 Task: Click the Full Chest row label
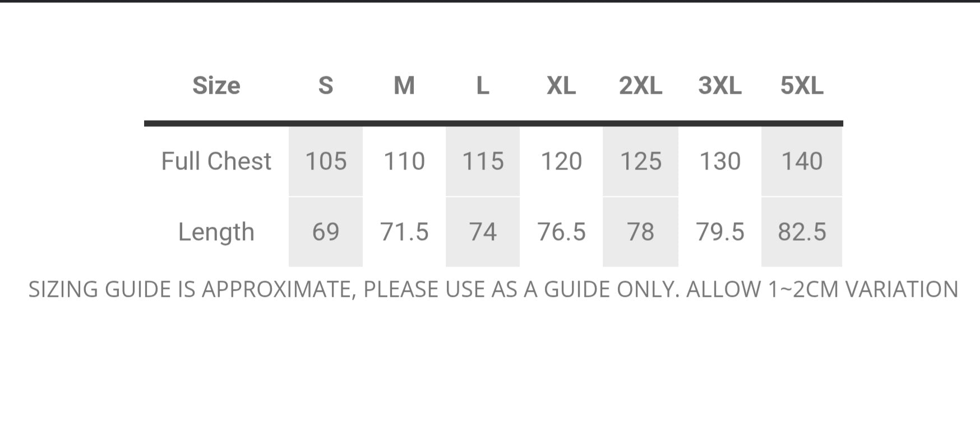pos(216,162)
